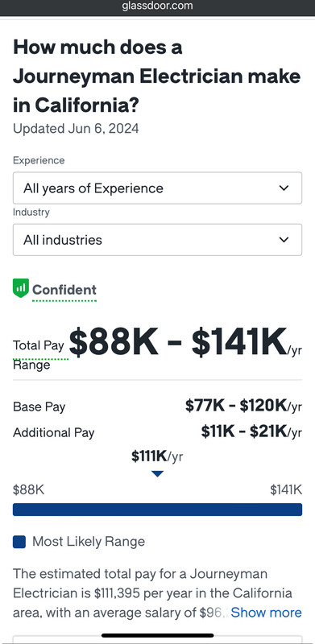Click the $88K - $141K total pay figure
This screenshot has width=315, height=644.
[x=179, y=342]
